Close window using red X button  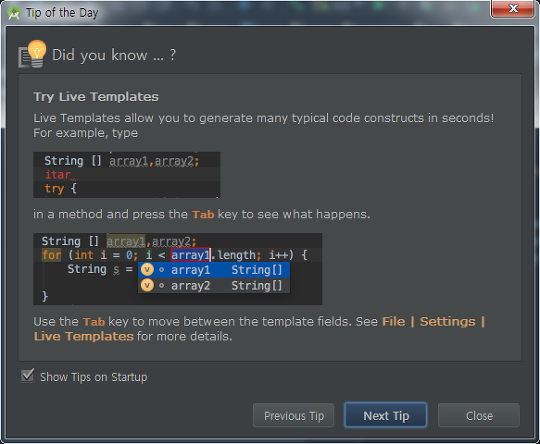click(512, 9)
